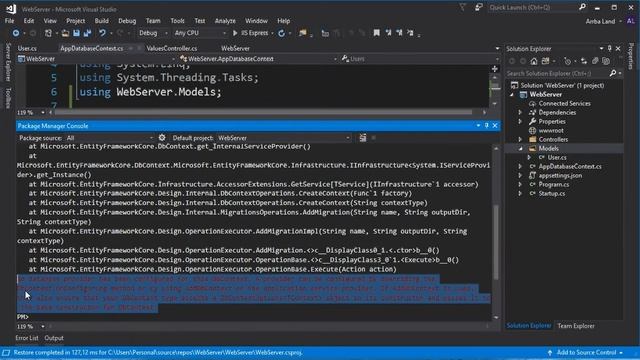
Task: Open the Debug menu
Action: click(127, 21)
